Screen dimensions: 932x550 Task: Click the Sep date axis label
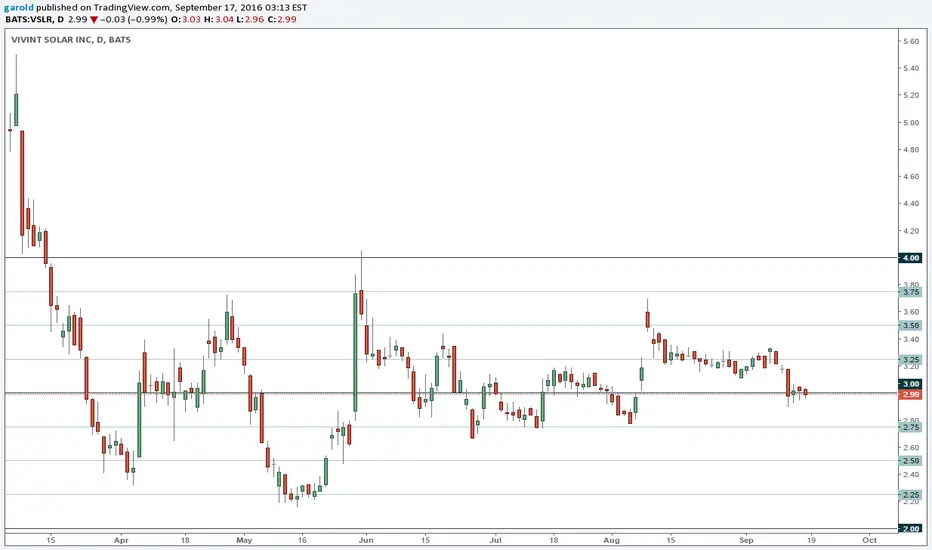746,540
